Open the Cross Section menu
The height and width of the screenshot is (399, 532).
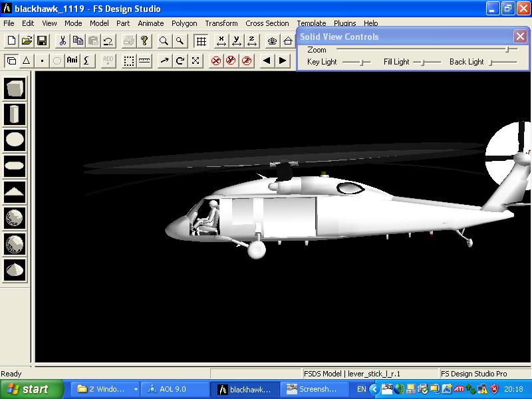point(267,23)
